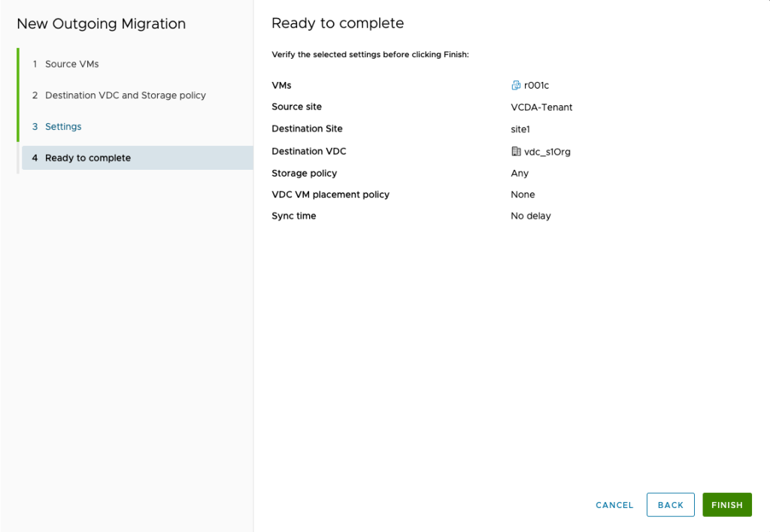Click the site1 destination site value
770x532 pixels.
pos(520,129)
